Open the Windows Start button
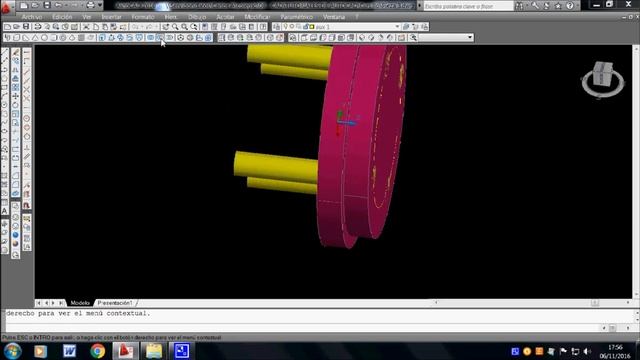 coord(12,351)
